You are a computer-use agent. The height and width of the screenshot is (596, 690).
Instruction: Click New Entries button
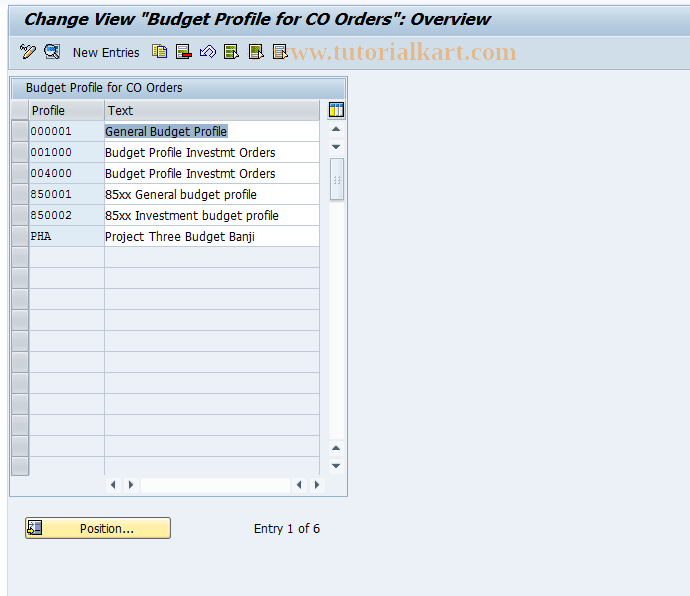(x=106, y=52)
